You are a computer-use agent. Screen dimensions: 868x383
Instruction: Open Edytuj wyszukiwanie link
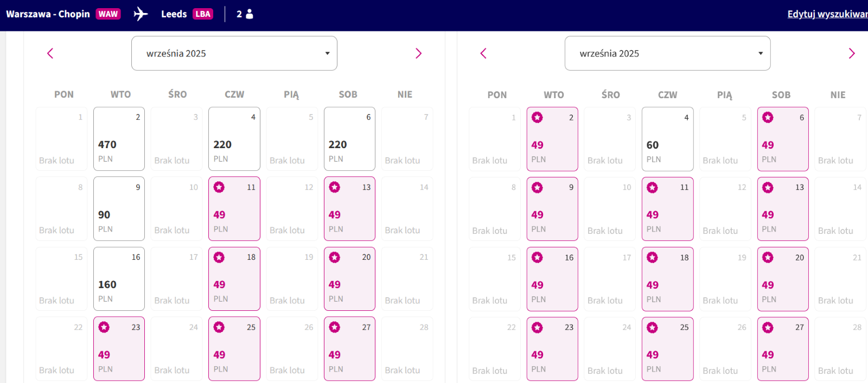tap(827, 14)
